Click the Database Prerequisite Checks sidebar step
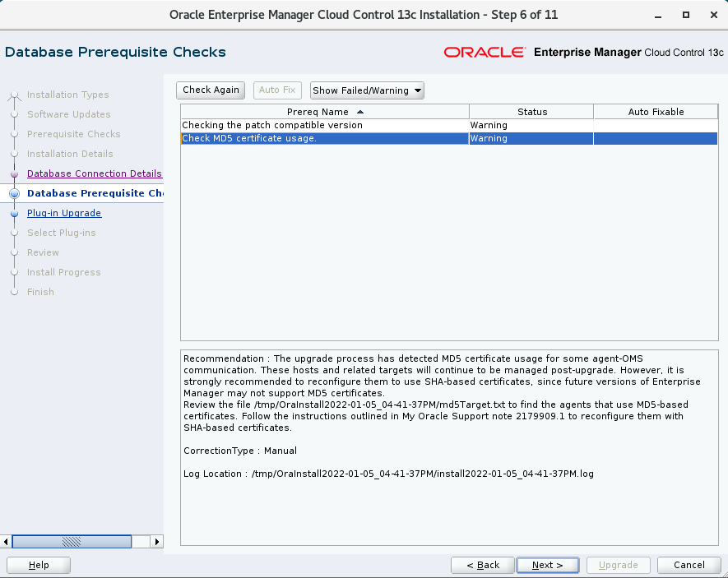Image resolution: width=728 pixels, height=578 pixels. pyautogui.click(x=95, y=193)
